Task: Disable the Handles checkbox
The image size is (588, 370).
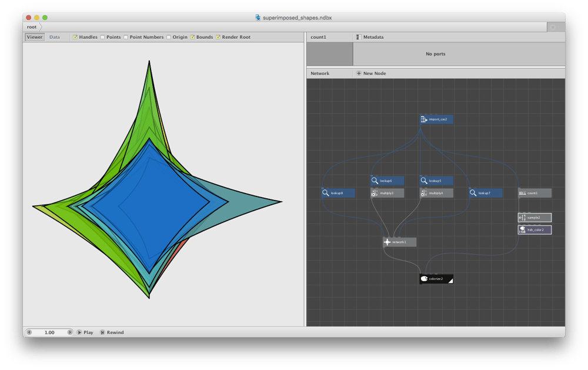Action: pos(75,37)
